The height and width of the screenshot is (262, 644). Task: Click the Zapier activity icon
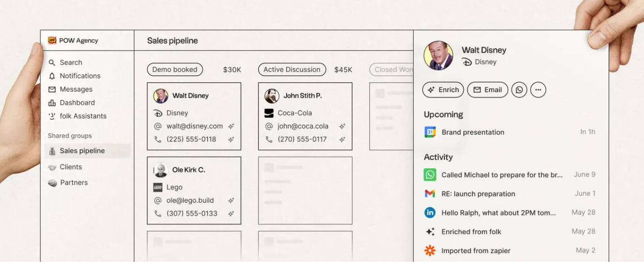point(430,250)
